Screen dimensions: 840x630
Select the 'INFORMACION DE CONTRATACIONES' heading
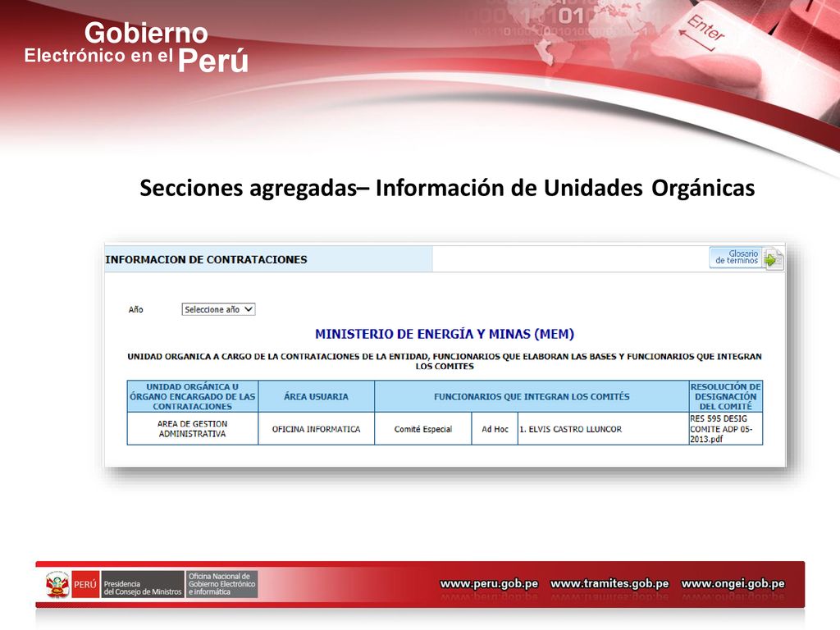[206, 260]
